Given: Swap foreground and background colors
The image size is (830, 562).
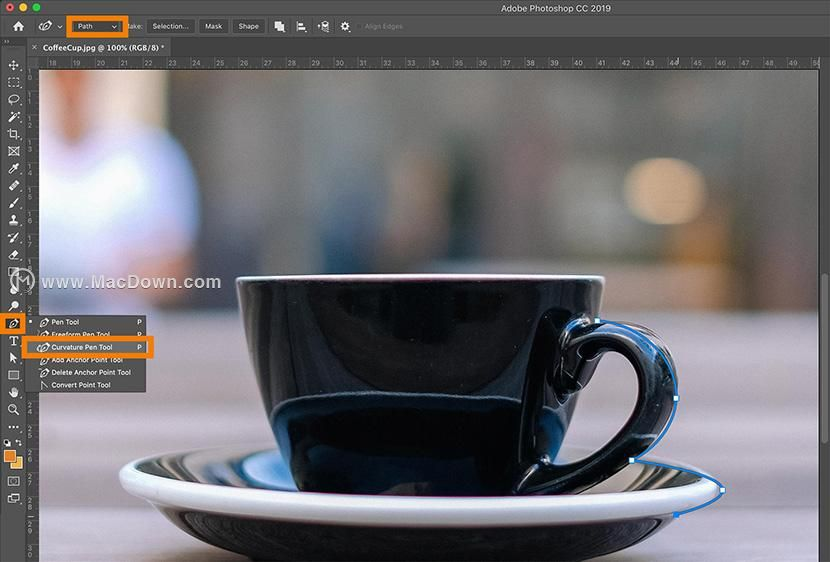Looking at the screenshot, I should tap(19, 442).
